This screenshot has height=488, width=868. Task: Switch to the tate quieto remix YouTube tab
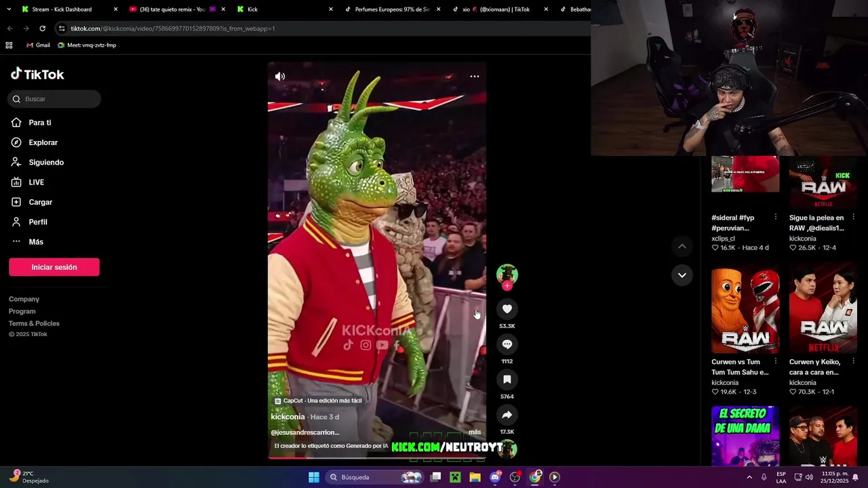point(172,9)
